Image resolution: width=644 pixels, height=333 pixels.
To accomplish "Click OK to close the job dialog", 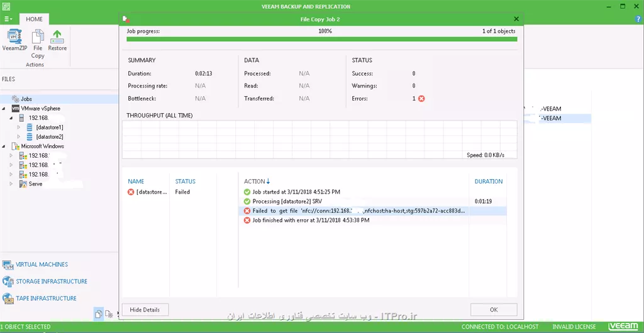I will coord(494,310).
